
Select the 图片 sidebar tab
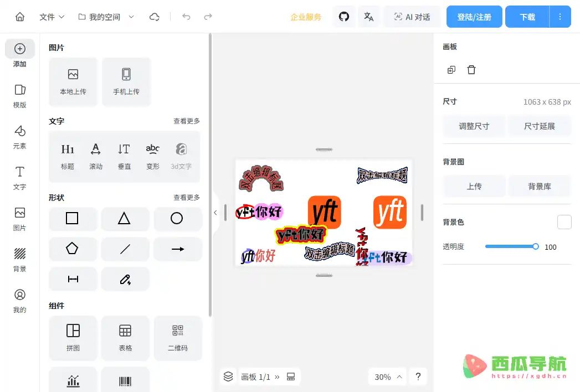point(20,219)
